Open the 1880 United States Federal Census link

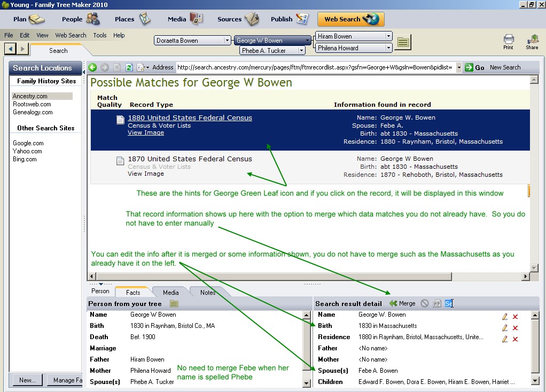point(190,117)
